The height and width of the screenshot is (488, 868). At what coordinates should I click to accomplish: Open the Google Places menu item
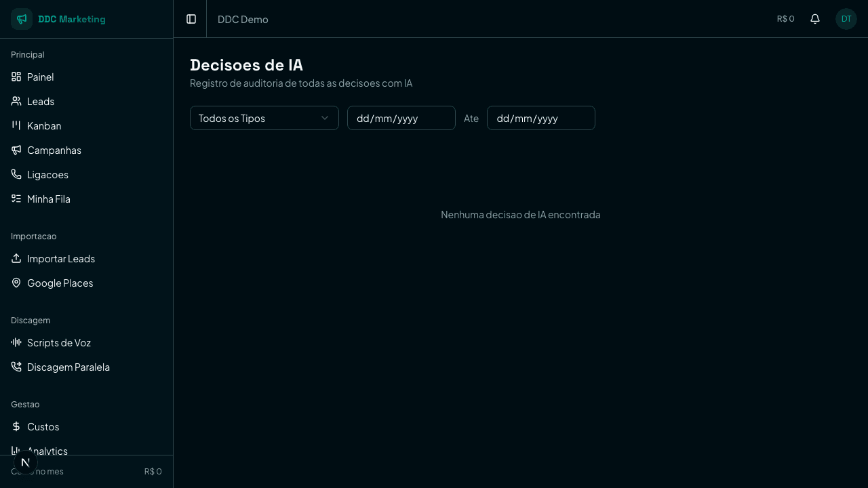(x=60, y=283)
